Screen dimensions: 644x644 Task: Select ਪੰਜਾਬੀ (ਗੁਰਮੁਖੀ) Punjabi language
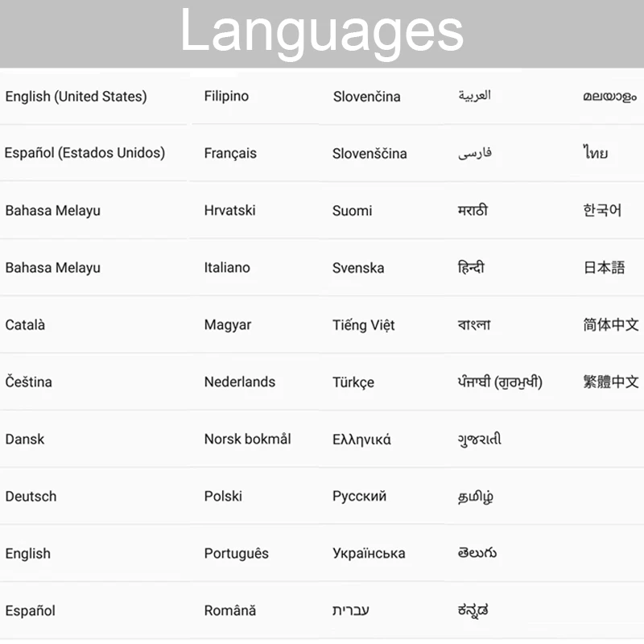tap(500, 382)
